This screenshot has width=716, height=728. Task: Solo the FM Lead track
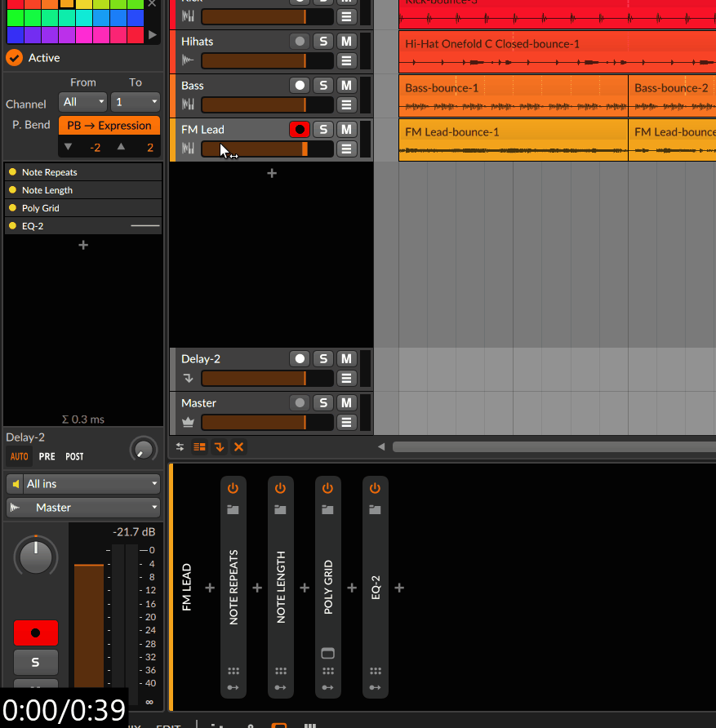pos(323,130)
